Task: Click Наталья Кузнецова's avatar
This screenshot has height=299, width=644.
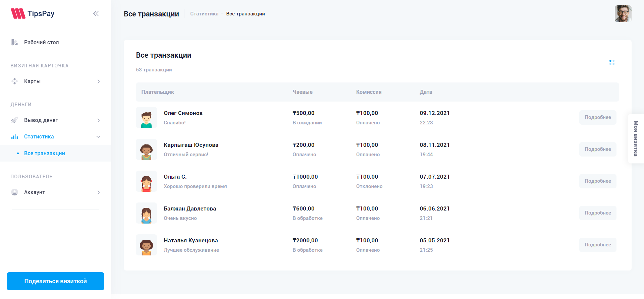Action: 146,245
